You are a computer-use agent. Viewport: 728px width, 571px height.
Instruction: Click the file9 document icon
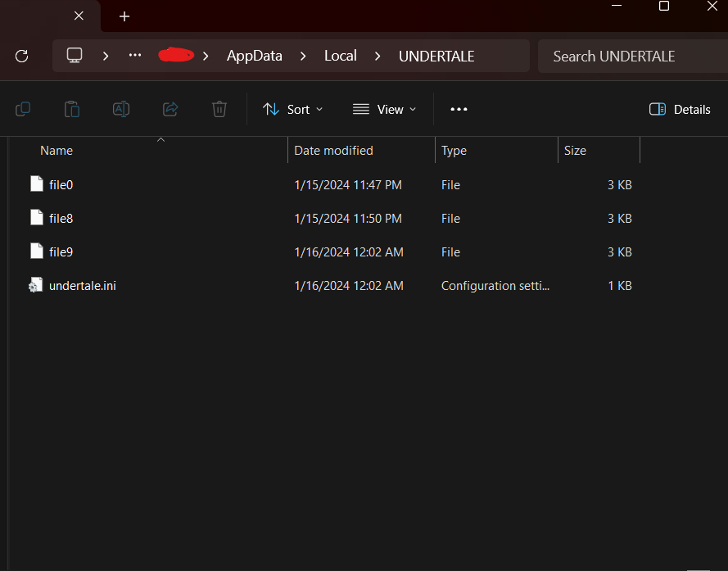click(x=37, y=251)
